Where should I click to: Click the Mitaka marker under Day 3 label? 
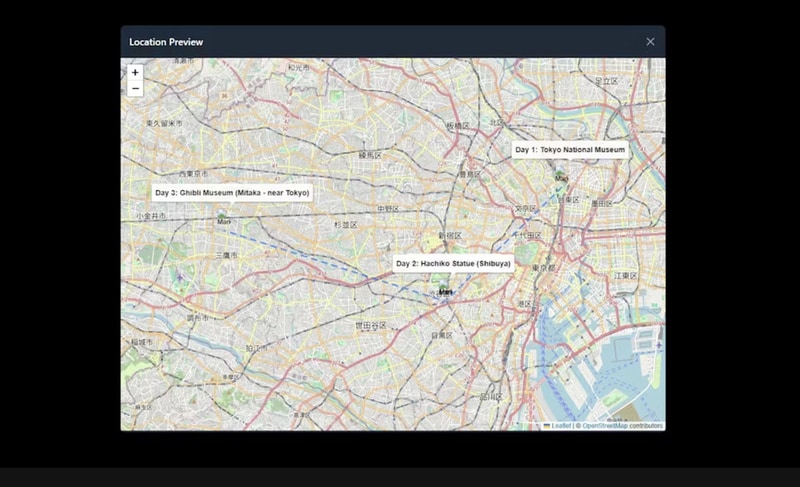[223, 220]
